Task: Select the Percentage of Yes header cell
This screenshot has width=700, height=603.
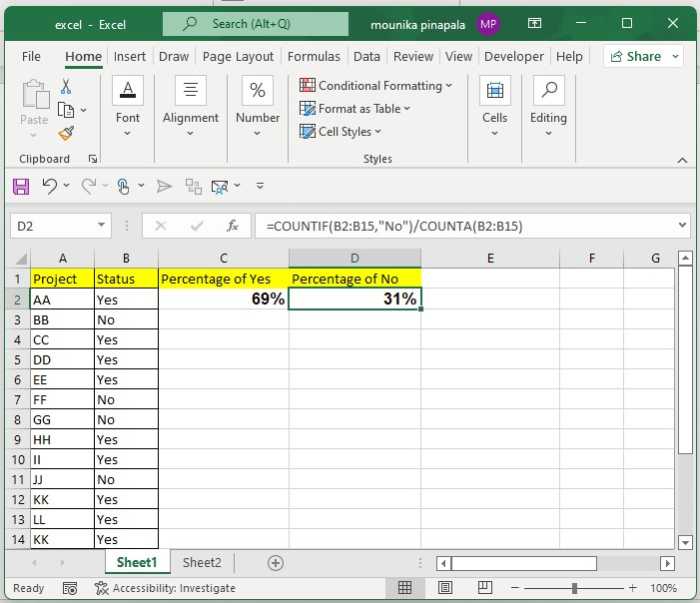Action: 224,279
